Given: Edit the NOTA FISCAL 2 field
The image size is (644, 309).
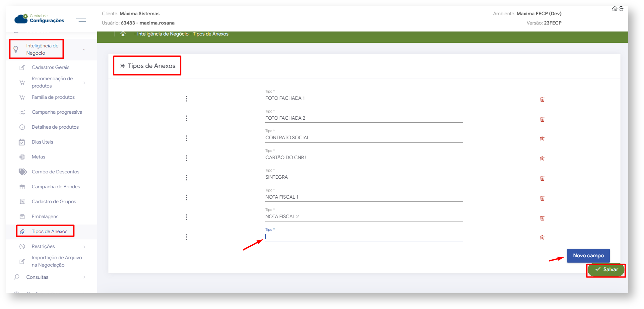Looking at the screenshot, I should coord(364,217).
